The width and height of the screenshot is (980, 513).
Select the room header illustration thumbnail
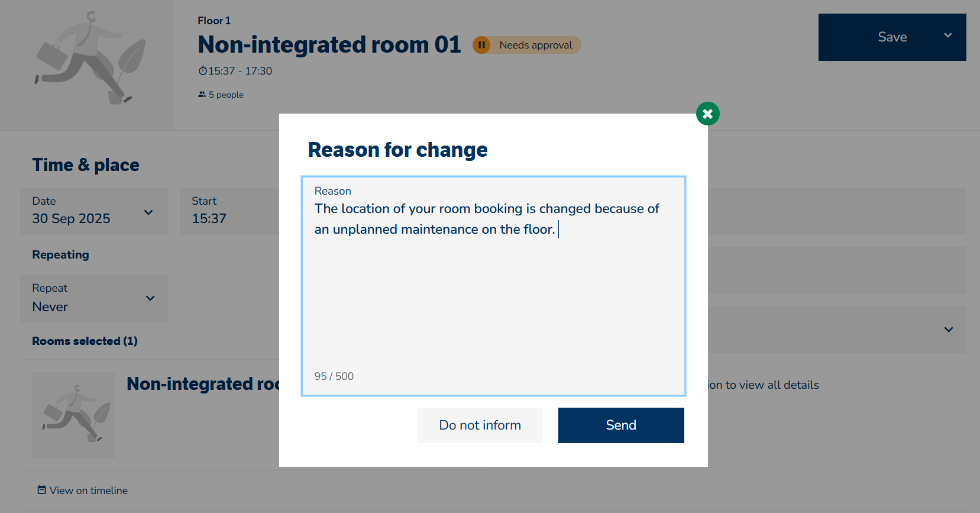(87, 59)
